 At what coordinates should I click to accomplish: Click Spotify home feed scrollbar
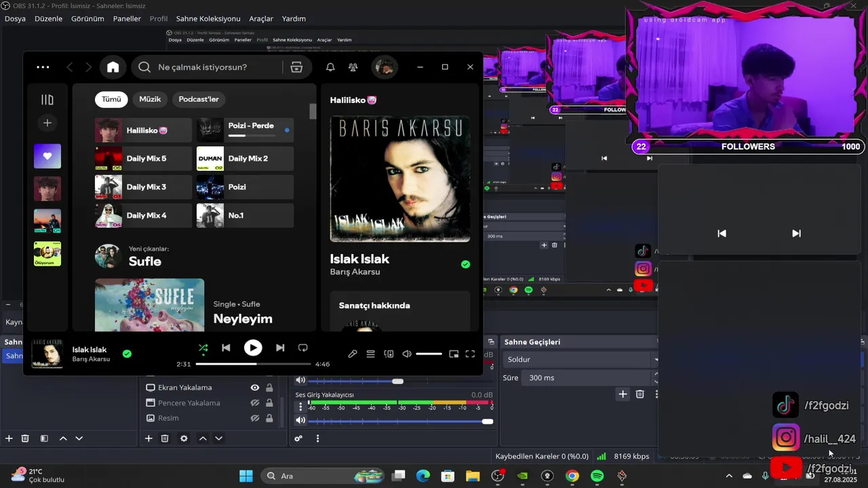(x=313, y=112)
